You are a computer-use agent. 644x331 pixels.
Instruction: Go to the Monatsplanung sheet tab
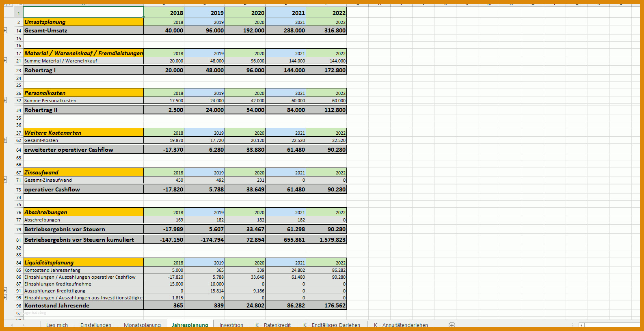tap(142, 325)
